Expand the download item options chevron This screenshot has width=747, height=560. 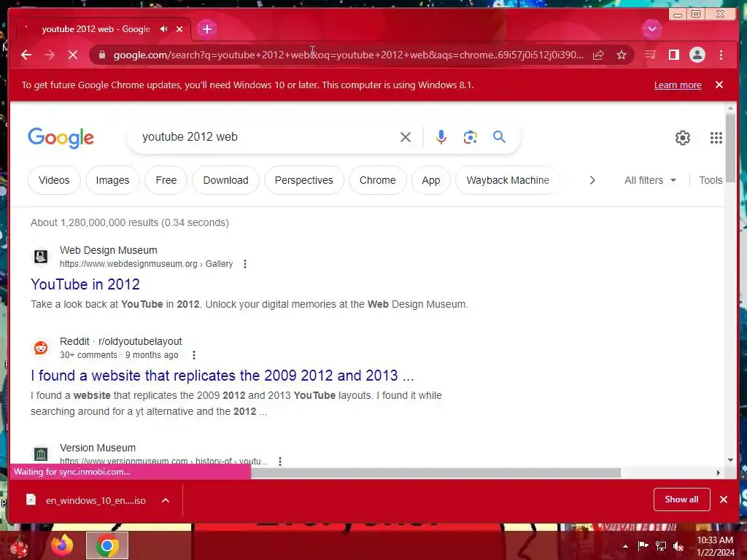click(x=166, y=500)
